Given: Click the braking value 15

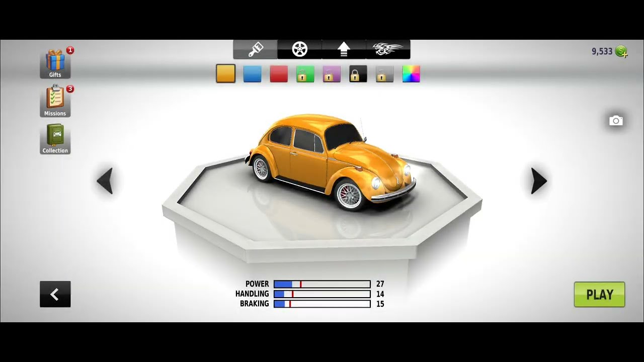Looking at the screenshot, I should pos(380,304).
